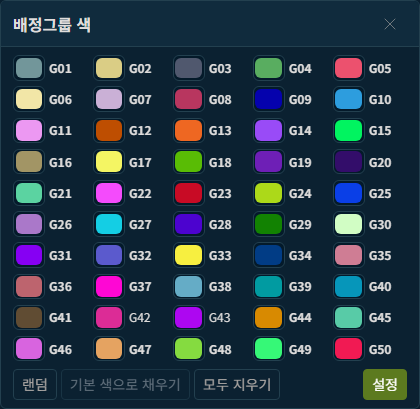
Task: Choose the G24 yellow-green swatch
Action: (x=269, y=193)
